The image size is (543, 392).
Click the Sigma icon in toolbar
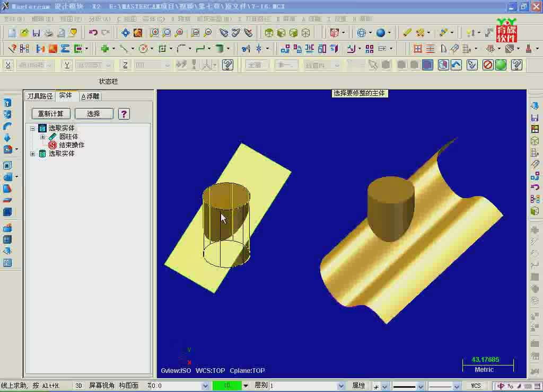65,49
